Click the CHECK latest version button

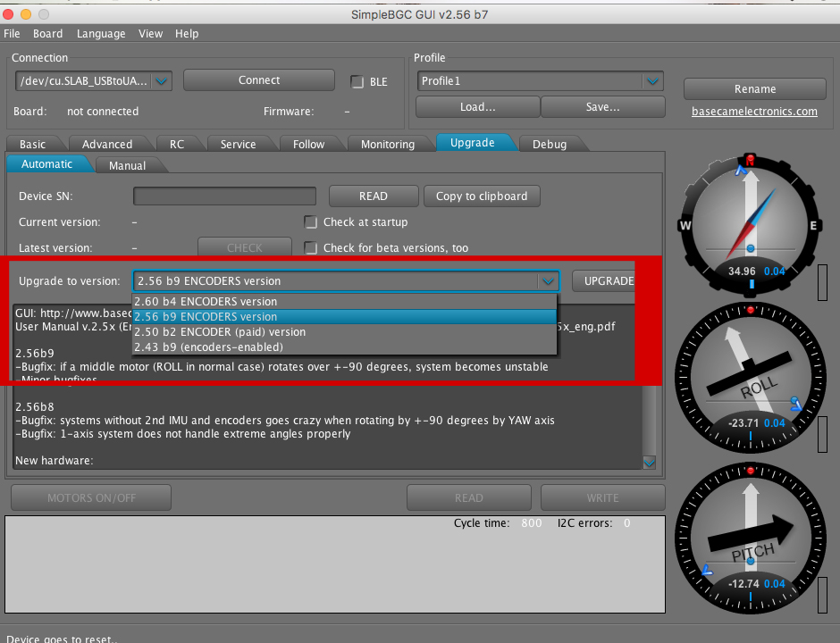(x=244, y=248)
